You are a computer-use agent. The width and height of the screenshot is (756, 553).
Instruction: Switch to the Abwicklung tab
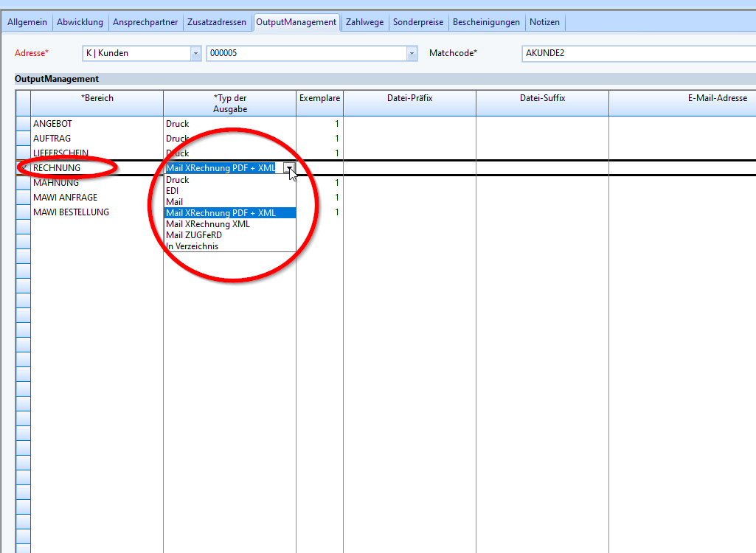[x=80, y=22]
